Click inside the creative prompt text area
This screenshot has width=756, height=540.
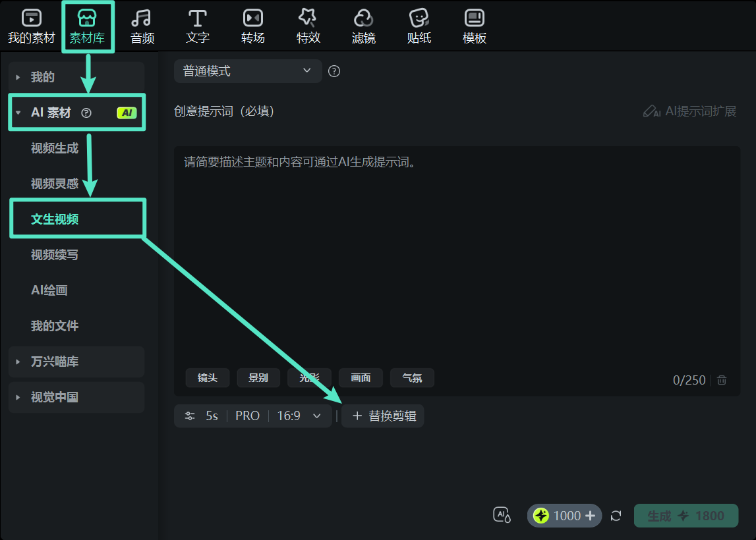pyautogui.click(x=455, y=250)
